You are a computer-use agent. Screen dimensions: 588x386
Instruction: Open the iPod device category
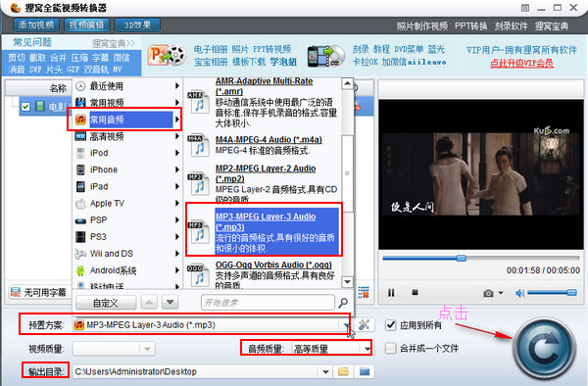(127, 153)
